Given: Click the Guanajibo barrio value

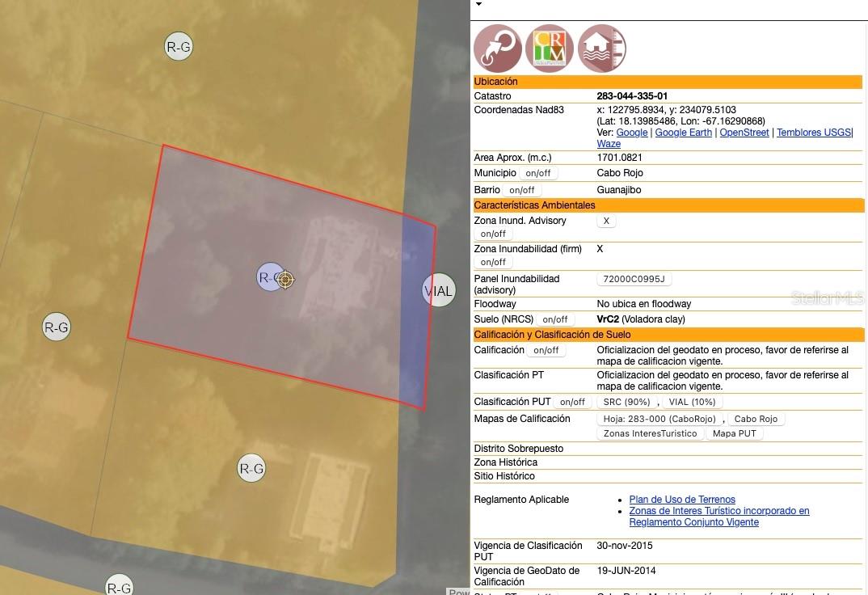Looking at the screenshot, I should click(x=619, y=190).
